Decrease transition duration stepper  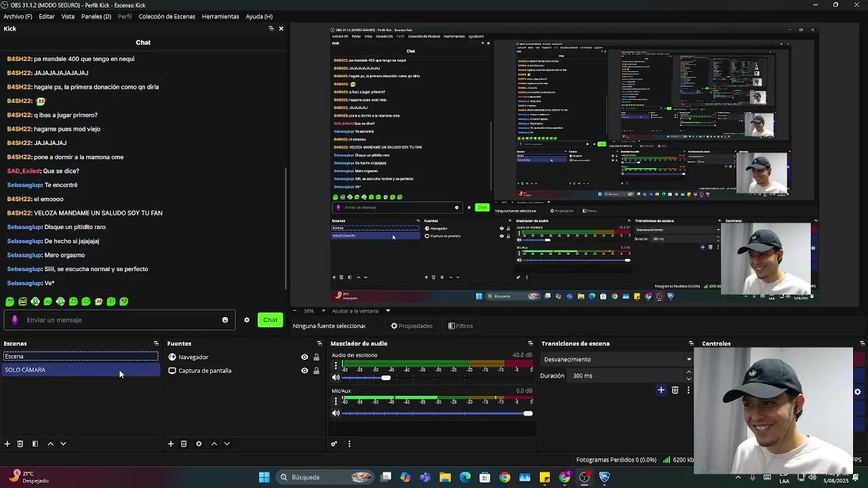689,379
